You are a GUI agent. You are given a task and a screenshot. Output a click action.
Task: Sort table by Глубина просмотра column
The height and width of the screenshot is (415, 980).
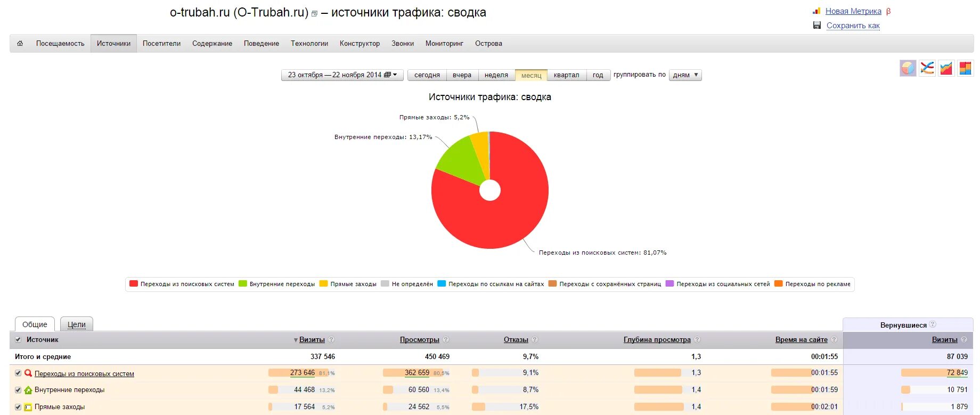657,340
